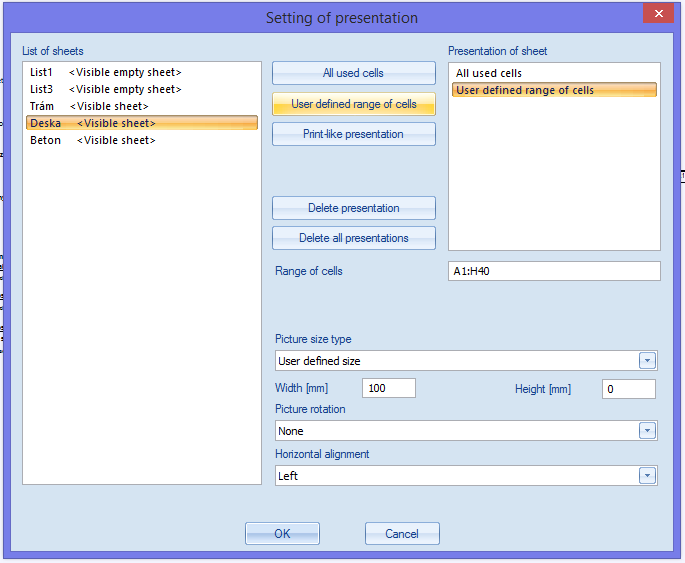Viewport: 685px width, 563px height.
Task: Select All used cells presentation item
Action: pos(554,73)
